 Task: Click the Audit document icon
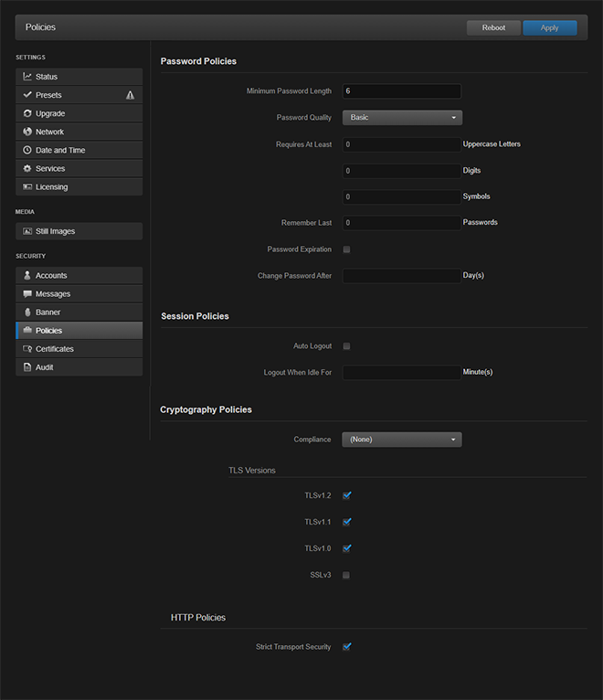[x=27, y=367]
